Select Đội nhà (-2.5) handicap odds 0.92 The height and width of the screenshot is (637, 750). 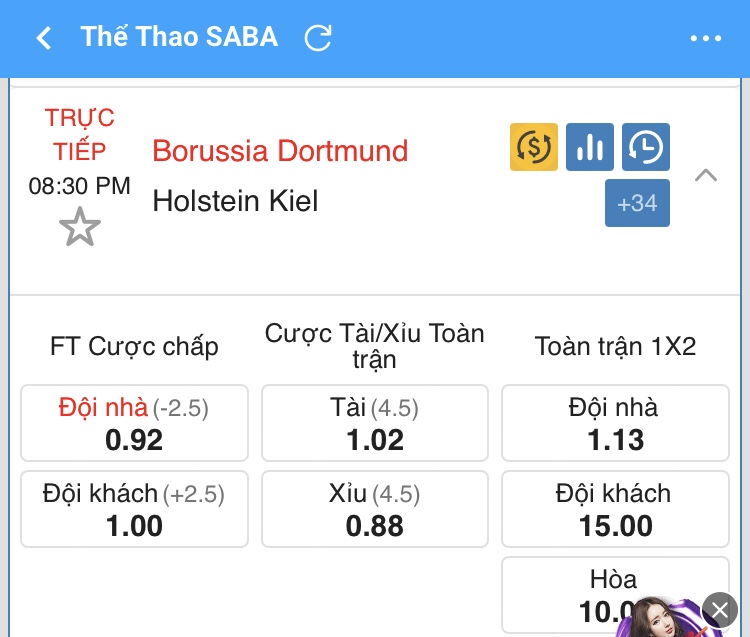point(134,423)
